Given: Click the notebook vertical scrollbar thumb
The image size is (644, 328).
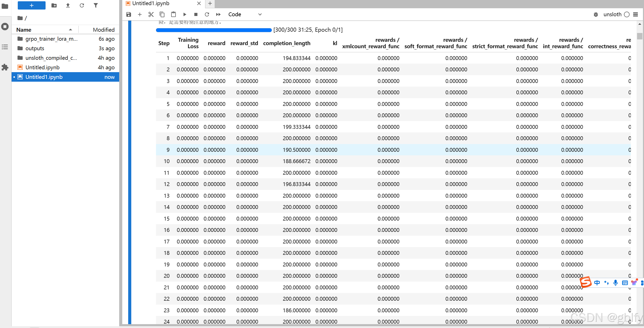Looking at the screenshot, I should pyautogui.click(x=639, y=36).
